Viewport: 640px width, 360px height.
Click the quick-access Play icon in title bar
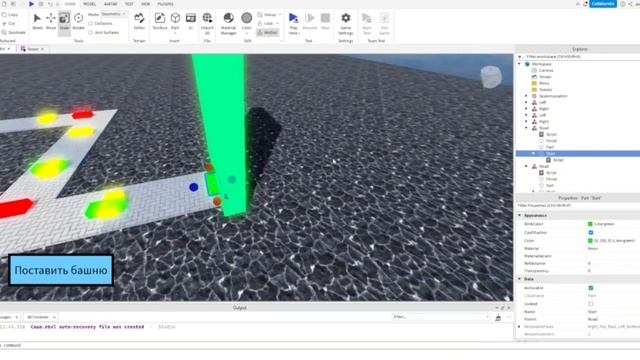click(31, 4)
